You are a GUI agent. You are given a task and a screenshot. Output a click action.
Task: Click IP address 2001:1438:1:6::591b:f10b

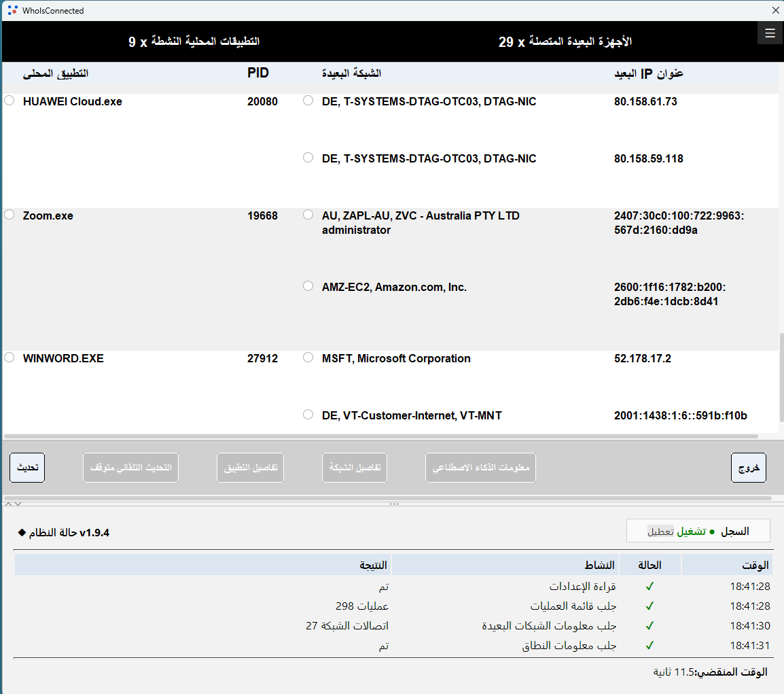681,415
